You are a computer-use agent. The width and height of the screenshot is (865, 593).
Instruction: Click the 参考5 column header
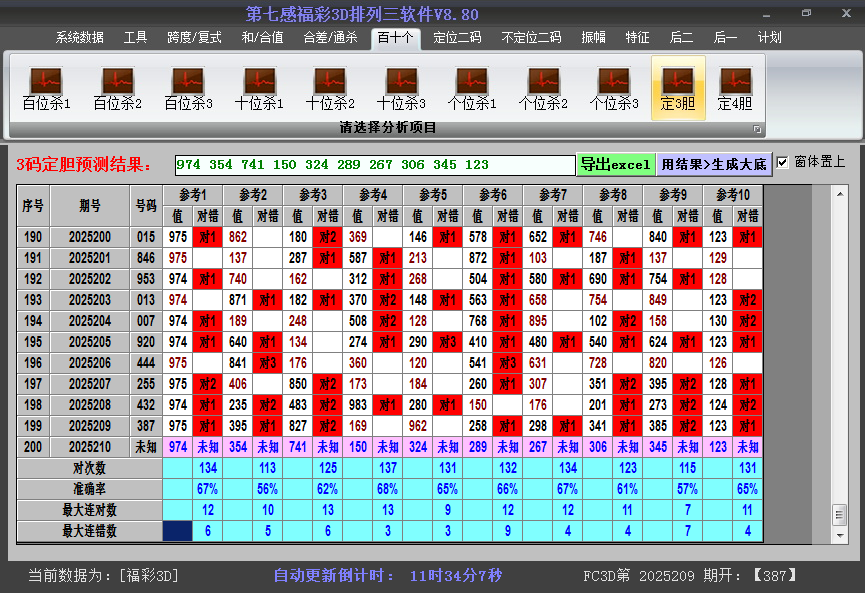(x=433, y=195)
